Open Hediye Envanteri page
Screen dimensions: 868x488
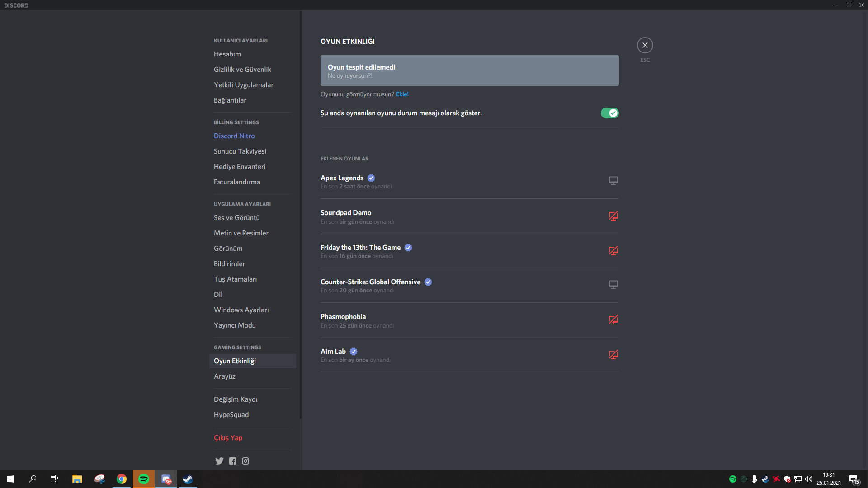pos(253,167)
